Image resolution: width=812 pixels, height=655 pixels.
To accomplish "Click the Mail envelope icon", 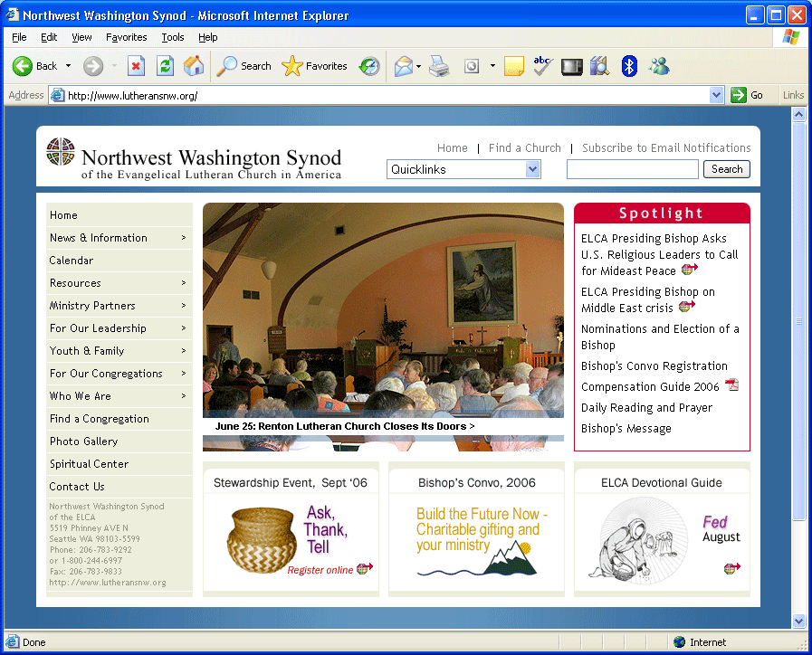I will click(x=404, y=66).
